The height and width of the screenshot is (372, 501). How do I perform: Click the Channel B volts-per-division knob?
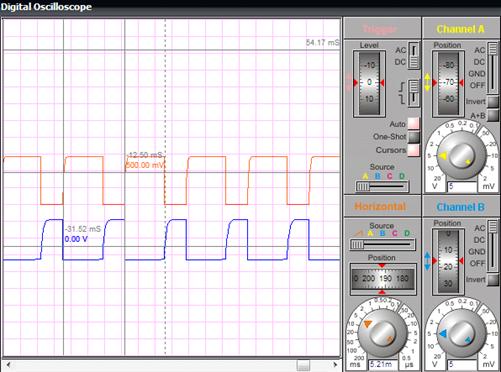(x=462, y=333)
